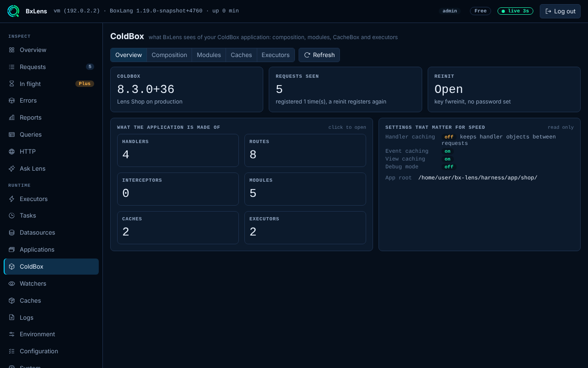Open the Caches tab in ColdBox

point(241,55)
